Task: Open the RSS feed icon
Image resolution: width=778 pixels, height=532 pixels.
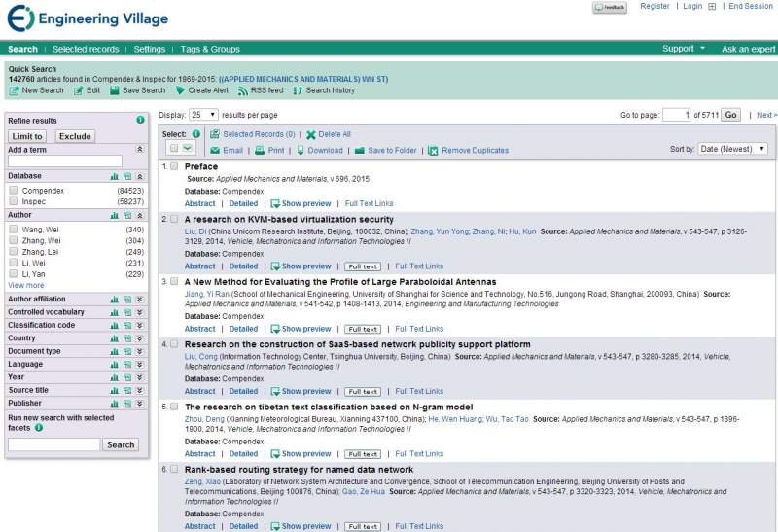Action: click(x=242, y=90)
